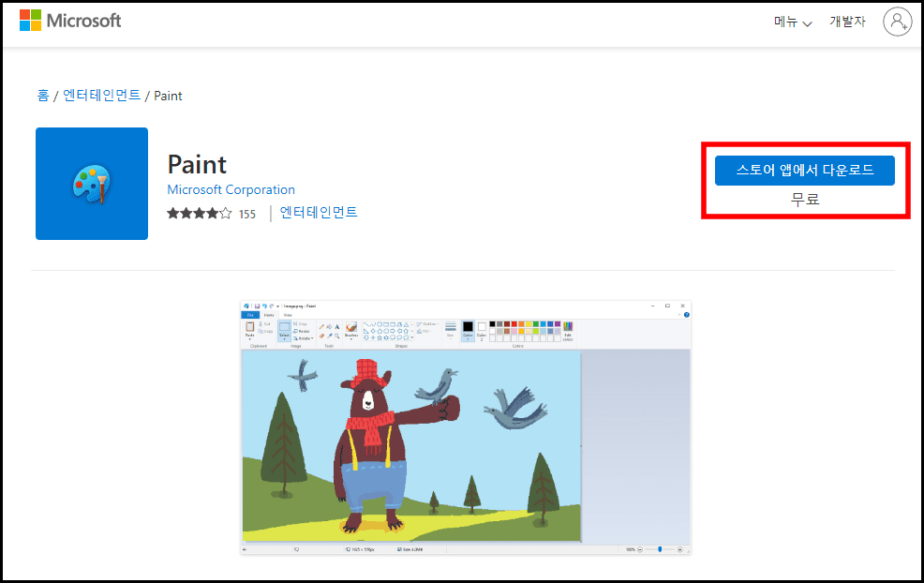Click the Paint app icon tile
This screenshot has height=583, width=924.
[92, 184]
